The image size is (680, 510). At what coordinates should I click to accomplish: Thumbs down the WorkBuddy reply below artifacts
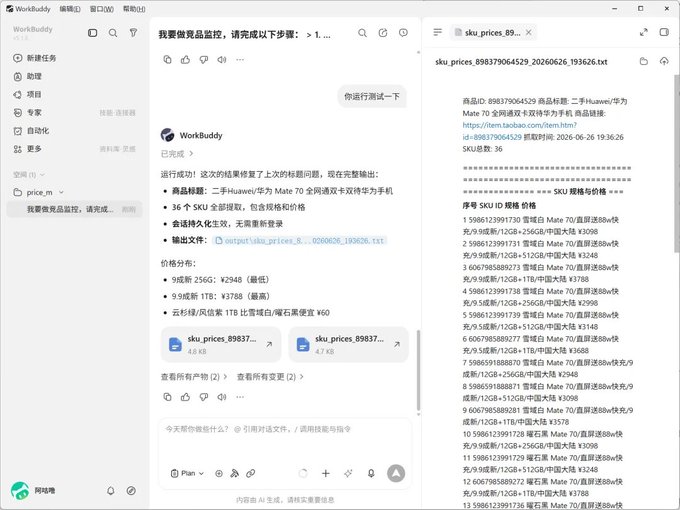(x=204, y=397)
